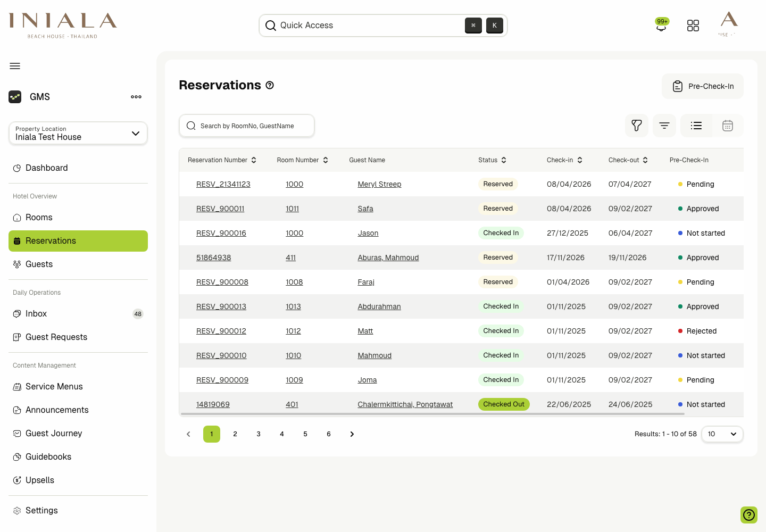The width and height of the screenshot is (766, 532).
Task: Open the apps grid launcher
Action: (693, 25)
